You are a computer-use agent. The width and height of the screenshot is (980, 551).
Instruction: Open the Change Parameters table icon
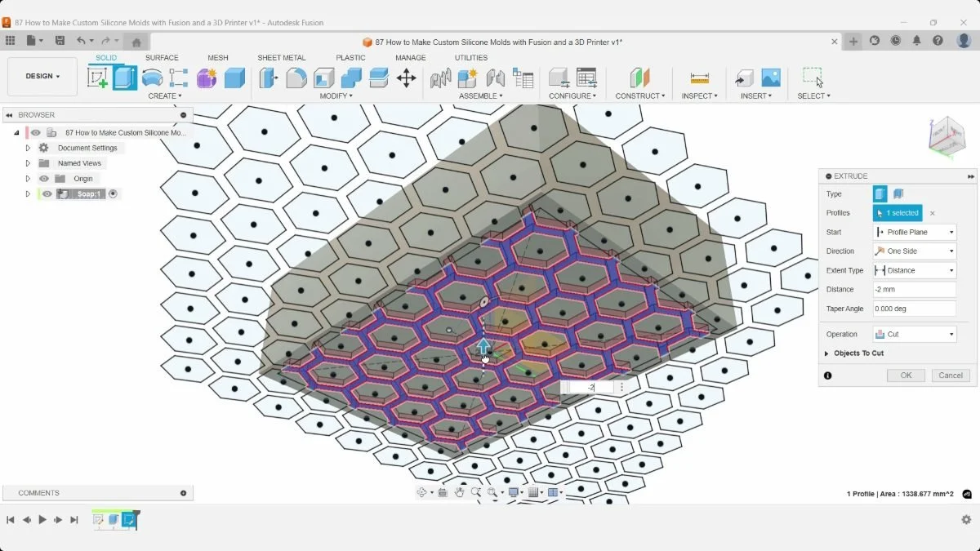click(x=586, y=78)
